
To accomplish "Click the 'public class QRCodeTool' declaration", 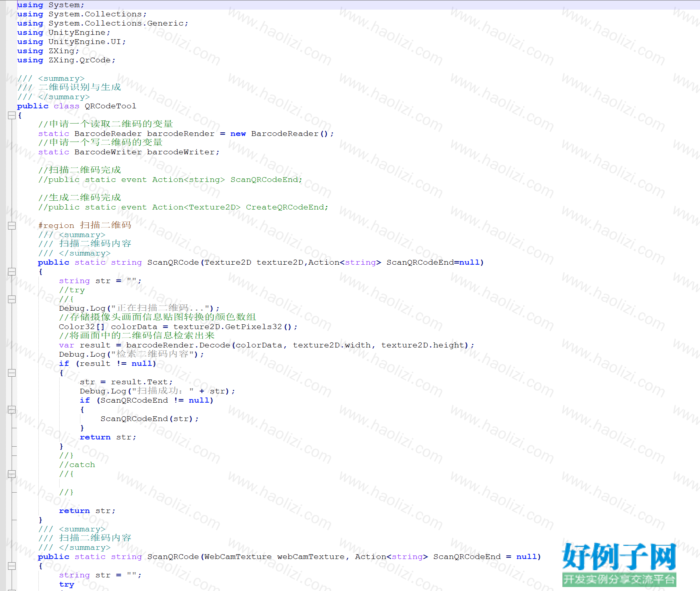I will [x=76, y=106].
